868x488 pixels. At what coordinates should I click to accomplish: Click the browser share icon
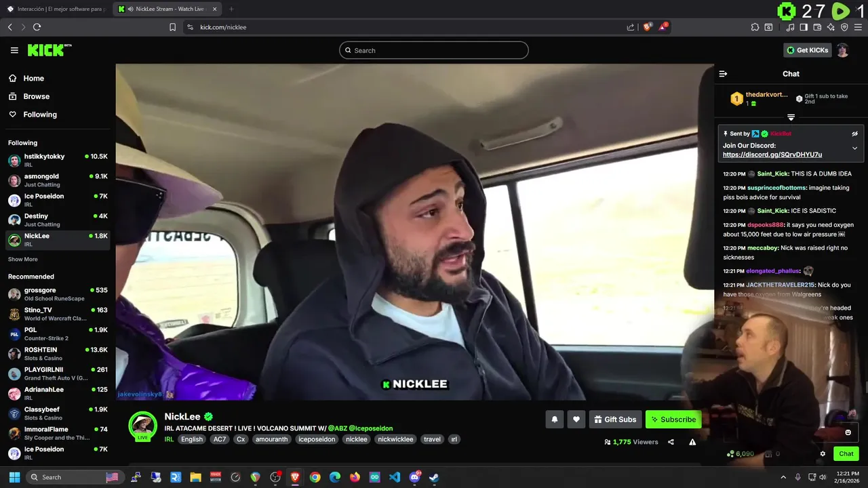(631, 27)
